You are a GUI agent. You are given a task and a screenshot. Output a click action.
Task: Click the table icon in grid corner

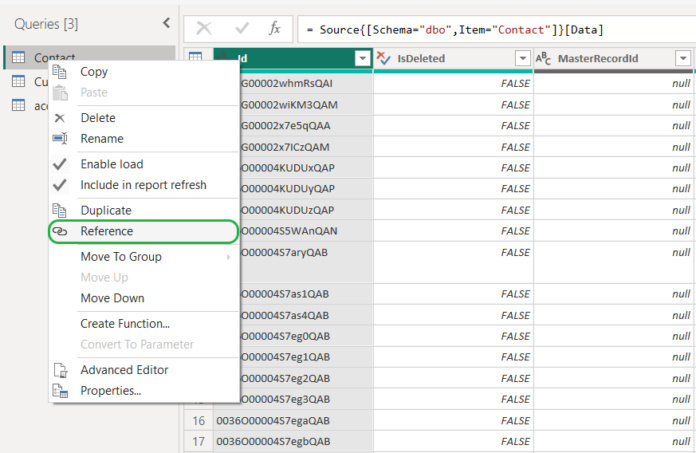click(x=196, y=59)
